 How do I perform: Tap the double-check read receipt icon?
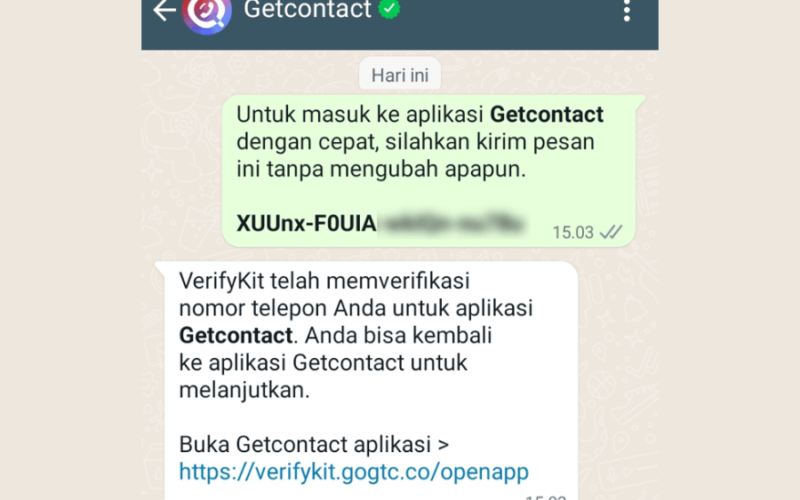click(611, 233)
